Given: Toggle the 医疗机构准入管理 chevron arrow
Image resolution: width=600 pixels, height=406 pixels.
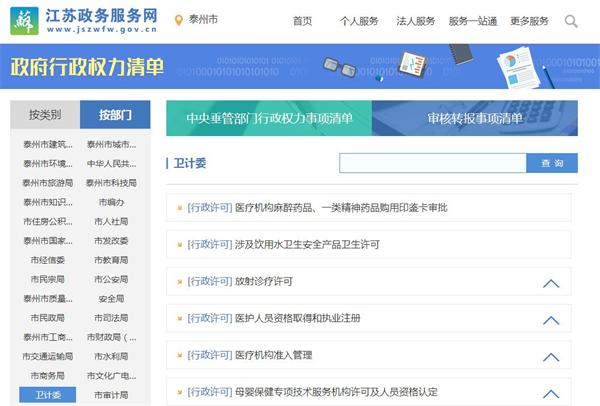Looking at the screenshot, I should [550, 357].
